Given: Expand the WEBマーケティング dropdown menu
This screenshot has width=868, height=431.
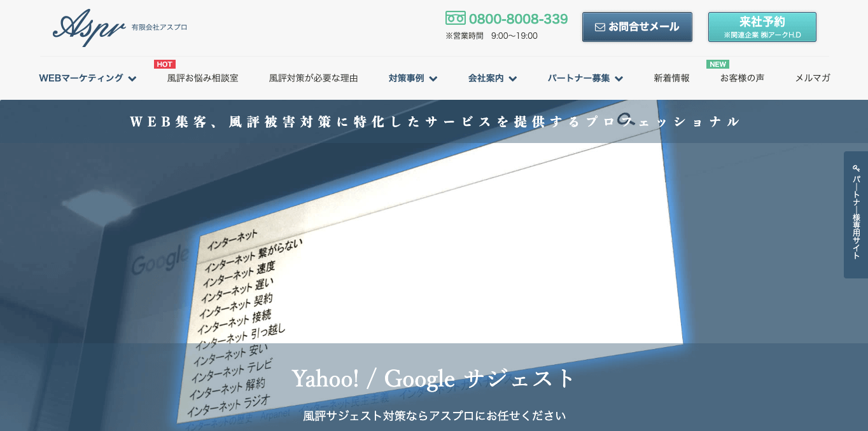Looking at the screenshot, I should click(x=88, y=78).
